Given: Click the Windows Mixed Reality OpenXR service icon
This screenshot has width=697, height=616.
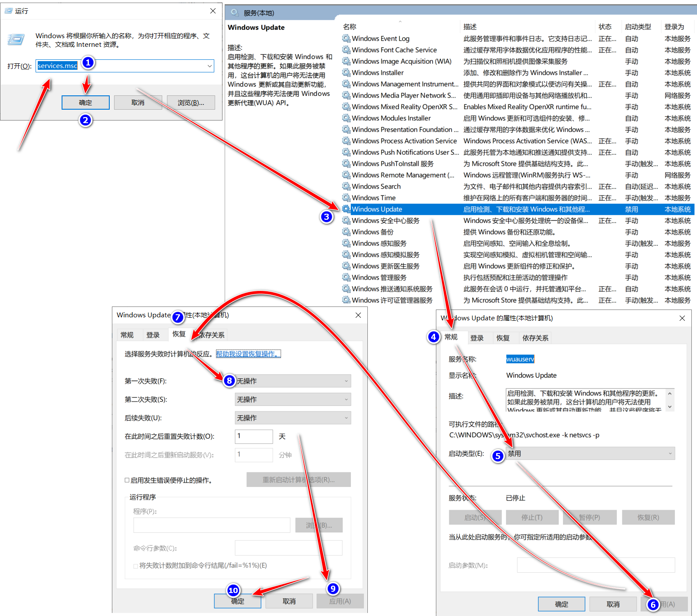Looking at the screenshot, I should 346,107.
